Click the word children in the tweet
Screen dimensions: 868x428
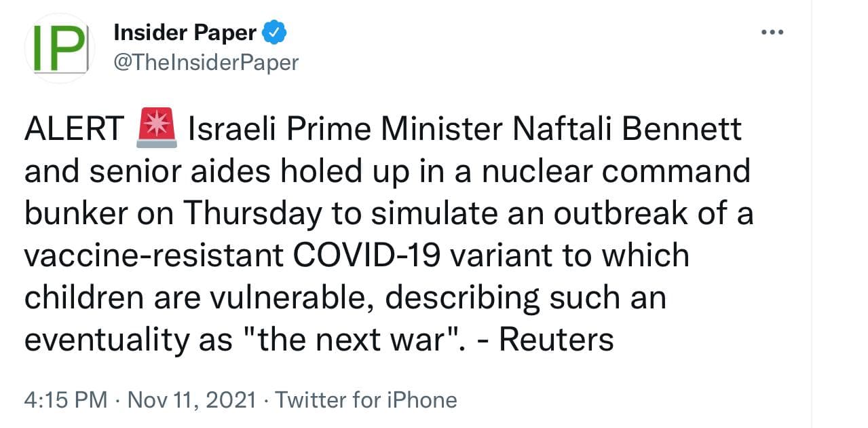[84, 298]
